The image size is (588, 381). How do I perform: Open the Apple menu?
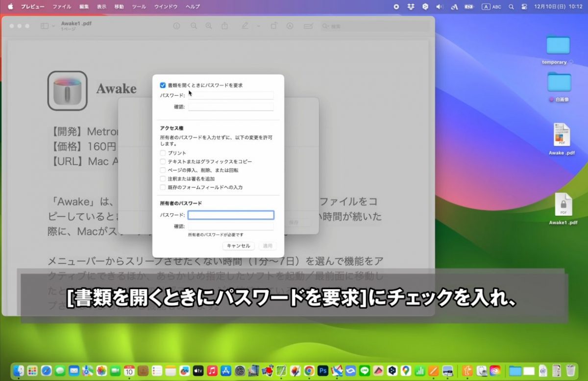point(10,7)
